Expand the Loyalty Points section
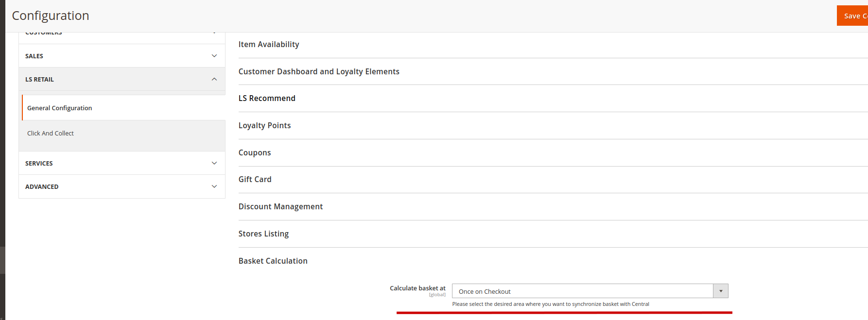The width and height of the screenshot is (868, 320). point(264,126)
